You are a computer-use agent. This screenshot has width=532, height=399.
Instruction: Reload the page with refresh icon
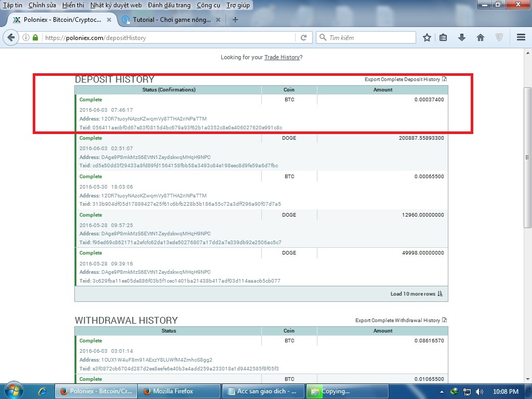303,37
